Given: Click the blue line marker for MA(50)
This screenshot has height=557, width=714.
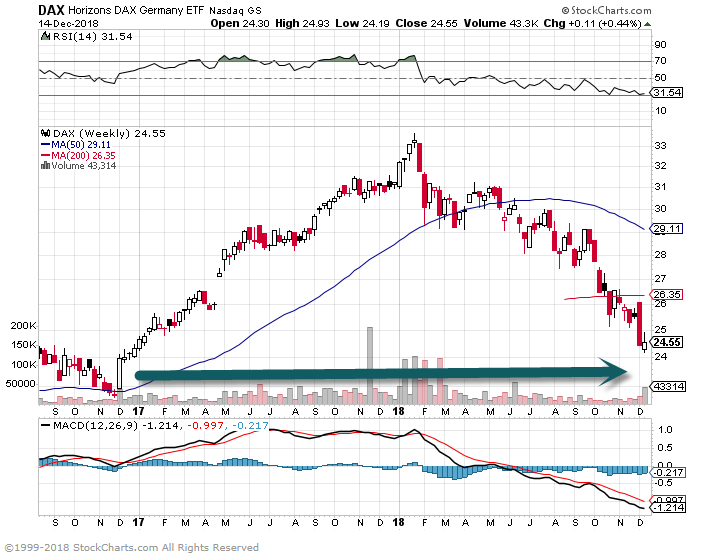Looking at the screenshot, I should point(45,145).
